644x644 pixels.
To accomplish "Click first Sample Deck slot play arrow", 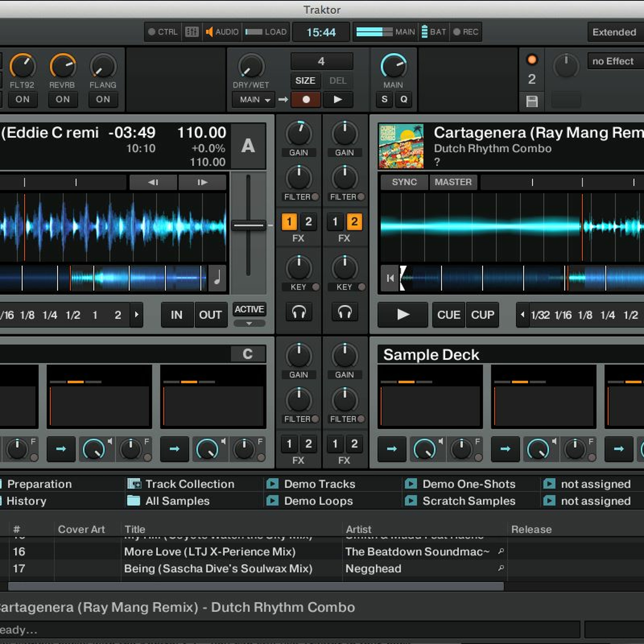I will tap(392, 449).
